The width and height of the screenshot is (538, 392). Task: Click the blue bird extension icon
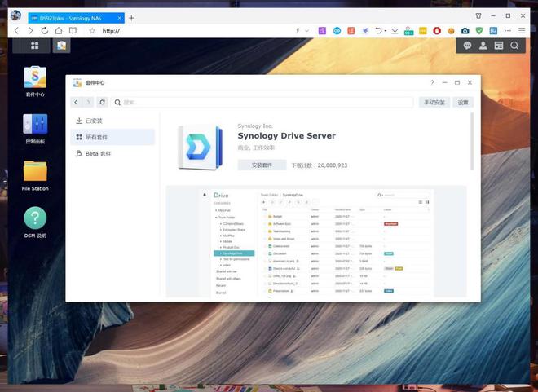[x=365, y=31]
